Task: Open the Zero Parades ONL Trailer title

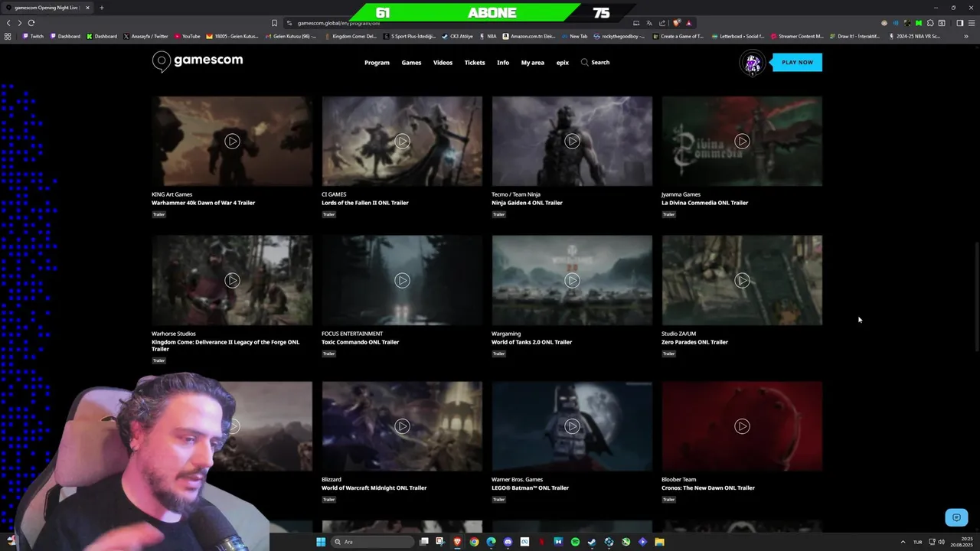Action: pos(694,342)
